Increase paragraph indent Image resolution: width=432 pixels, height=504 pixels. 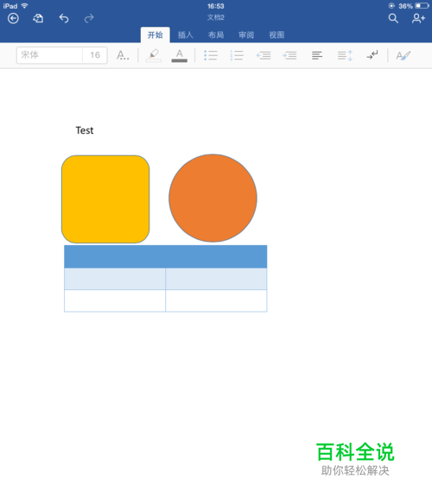coord(289,55)
